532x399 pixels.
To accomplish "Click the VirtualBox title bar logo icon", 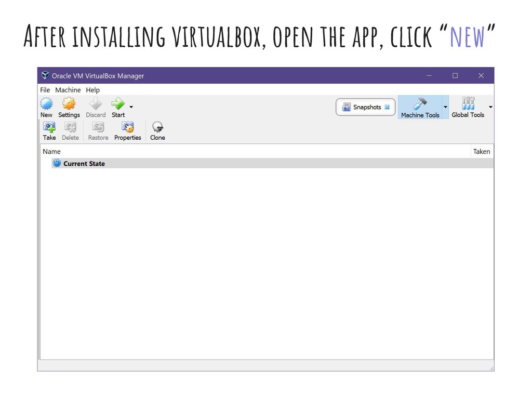I will [45, 75].
